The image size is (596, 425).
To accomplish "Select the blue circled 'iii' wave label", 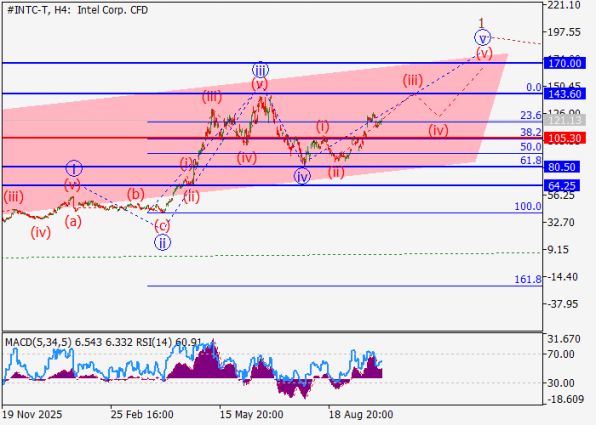I will pos(260,70).
